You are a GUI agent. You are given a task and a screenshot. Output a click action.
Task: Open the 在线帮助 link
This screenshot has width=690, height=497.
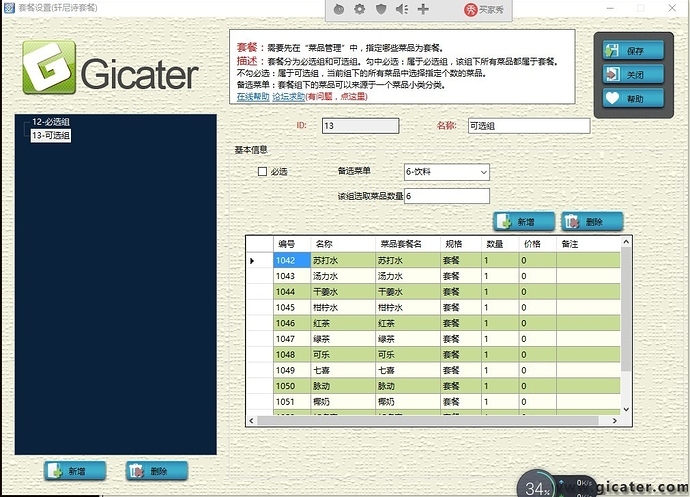click(252, 97)
